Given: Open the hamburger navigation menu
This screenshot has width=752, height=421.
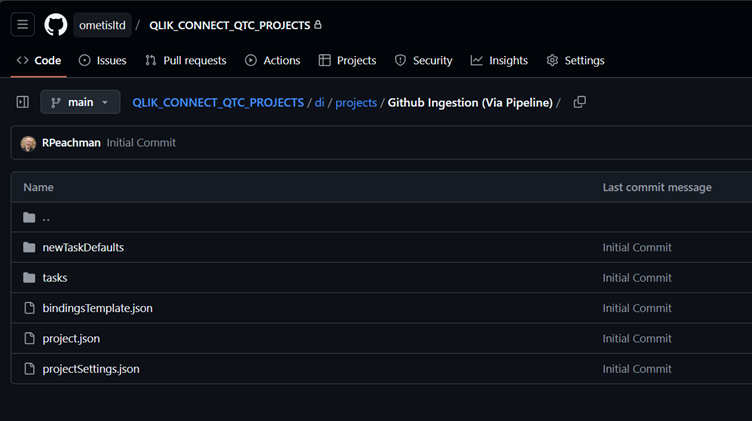Looking at the screenshot, I should (23, 24).
